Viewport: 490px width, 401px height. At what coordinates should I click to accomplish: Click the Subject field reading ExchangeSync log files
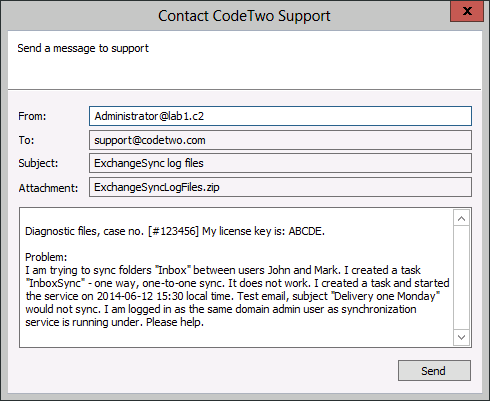click(280, 163)
